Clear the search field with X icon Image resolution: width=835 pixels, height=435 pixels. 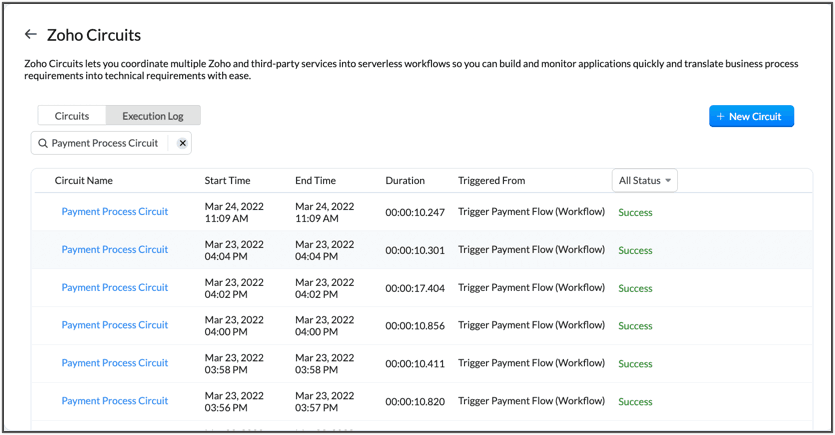(182, 143)
